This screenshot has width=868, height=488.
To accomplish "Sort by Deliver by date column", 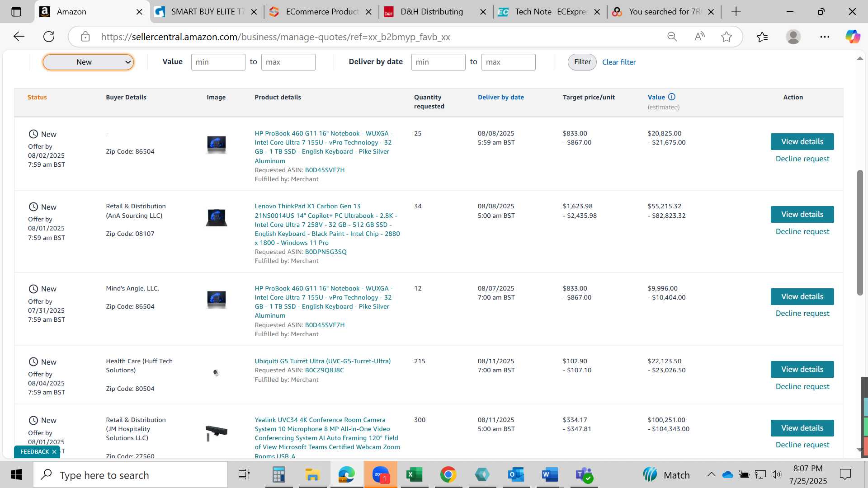I will tap(501, 97).
